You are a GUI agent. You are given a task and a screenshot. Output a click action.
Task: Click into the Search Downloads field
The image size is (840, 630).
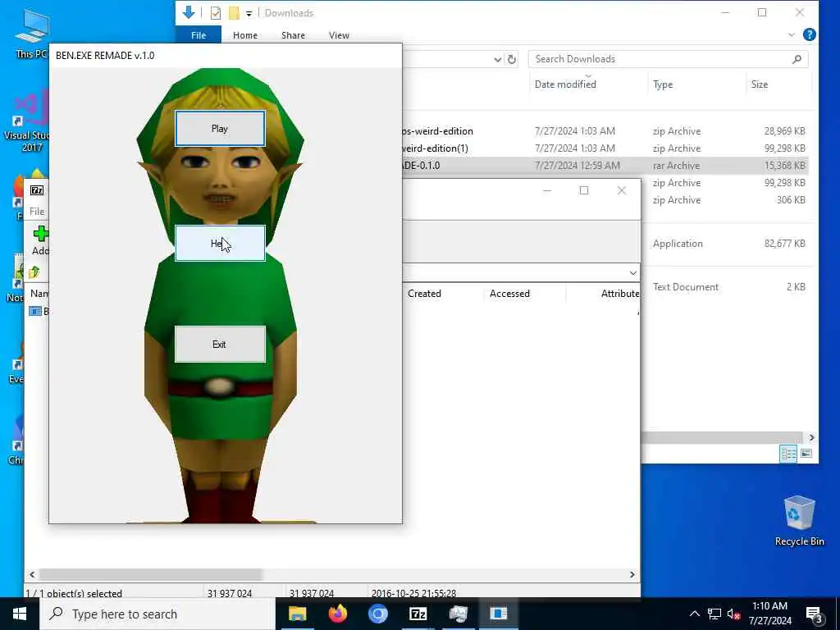coord(668,59)
